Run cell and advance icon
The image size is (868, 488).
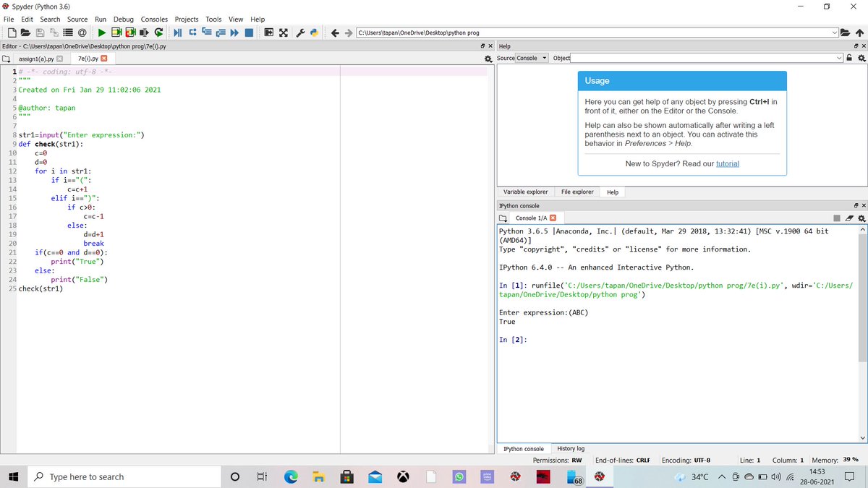point(131,33)
